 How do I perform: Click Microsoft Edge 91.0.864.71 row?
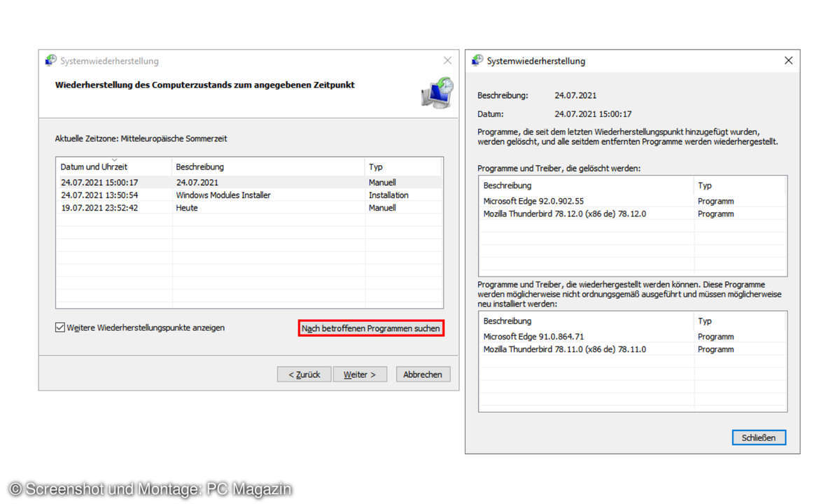click(632, 336)
